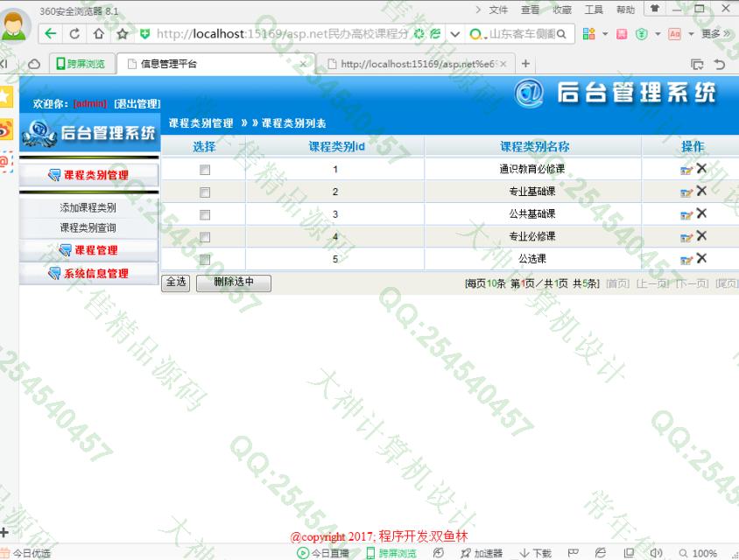
Task: Open the yellow favorites star sidebar icon
Action: 5,97
